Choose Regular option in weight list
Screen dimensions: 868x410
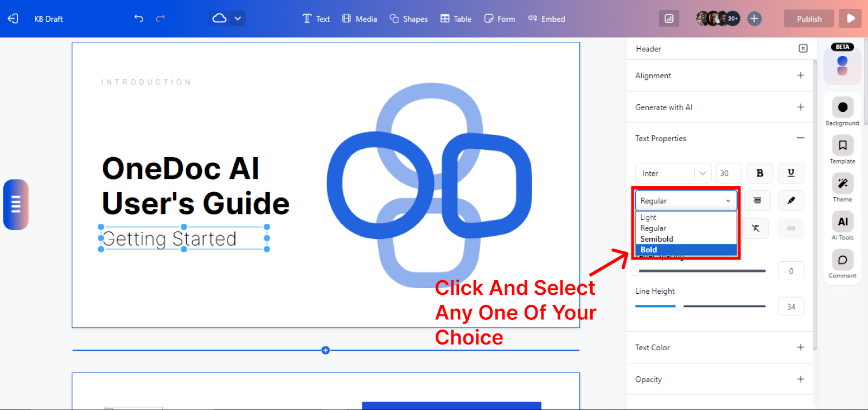[x=686, y=228]
